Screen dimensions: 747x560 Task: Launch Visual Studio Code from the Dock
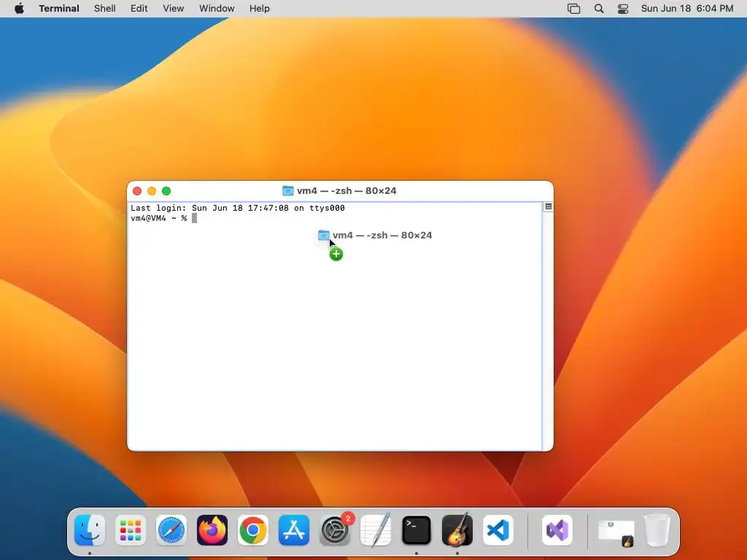click(498, 530)
